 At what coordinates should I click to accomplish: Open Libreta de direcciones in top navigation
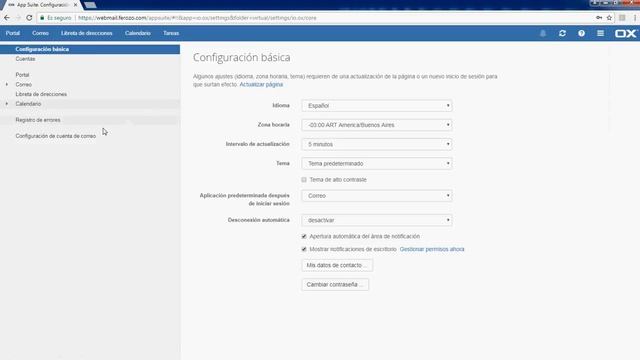click(87, 33)
